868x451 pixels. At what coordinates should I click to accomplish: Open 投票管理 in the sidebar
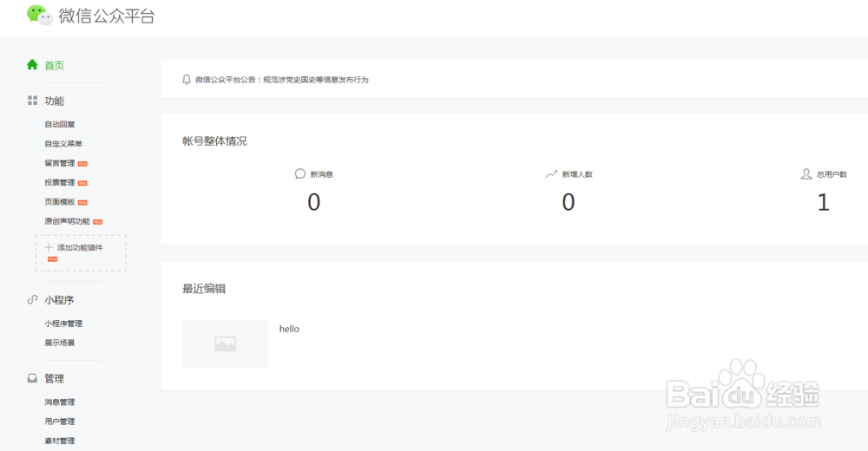(60, 183)
